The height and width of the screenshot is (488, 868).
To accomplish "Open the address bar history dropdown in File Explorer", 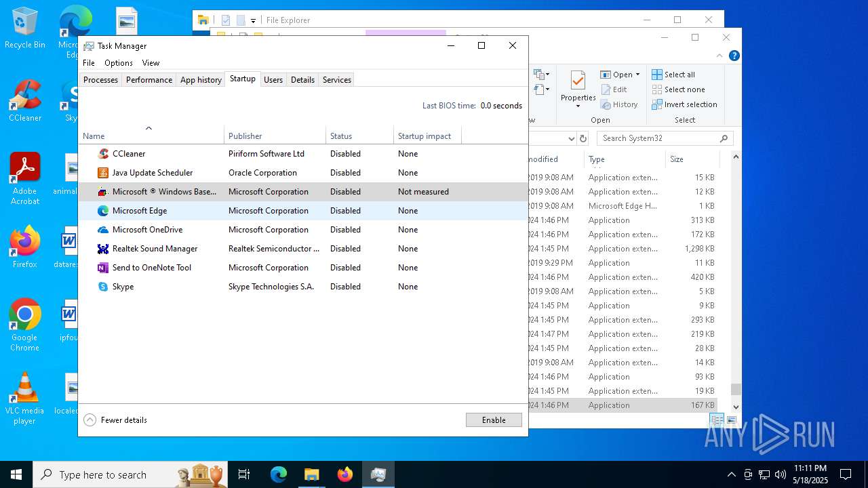I will 571,138.
